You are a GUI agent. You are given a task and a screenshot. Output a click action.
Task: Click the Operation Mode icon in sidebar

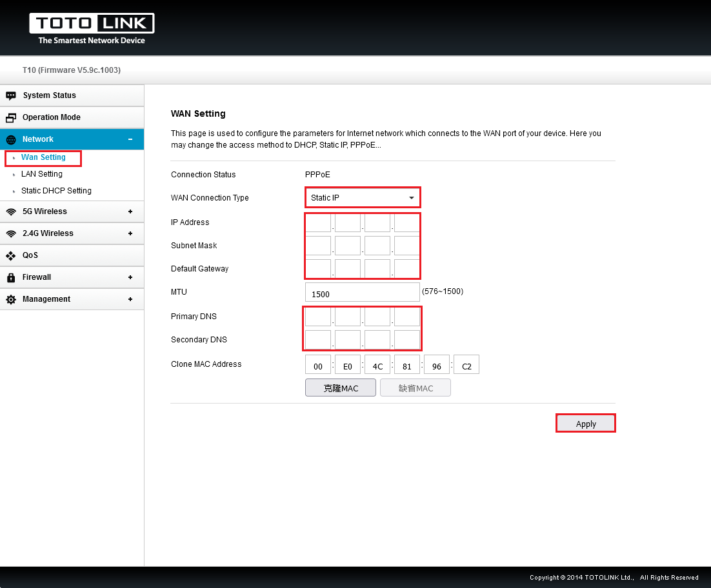click(11, 117)
